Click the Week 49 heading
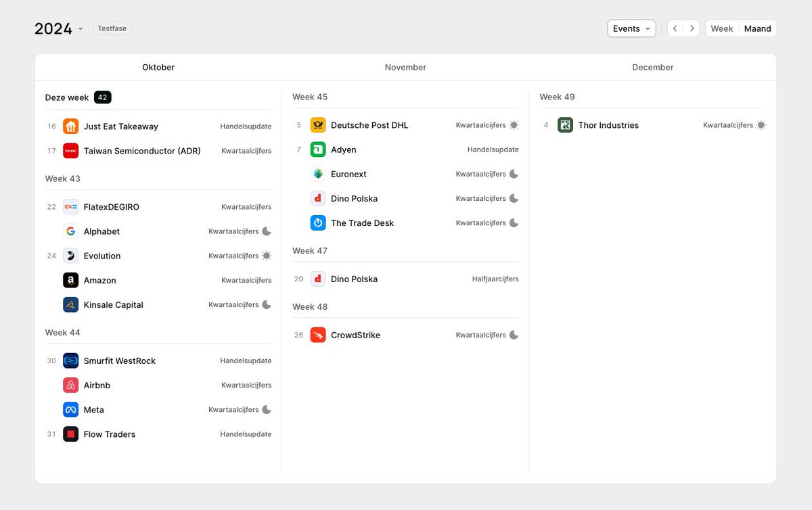Viewport: 812px width, 510px height. pyautogui.click(x=558, y=97)
